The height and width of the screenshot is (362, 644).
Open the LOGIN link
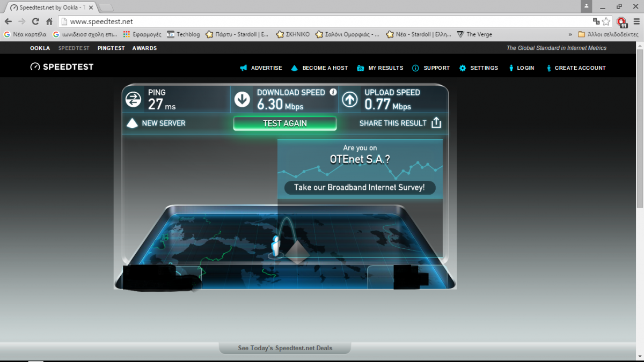coord(526,68)
